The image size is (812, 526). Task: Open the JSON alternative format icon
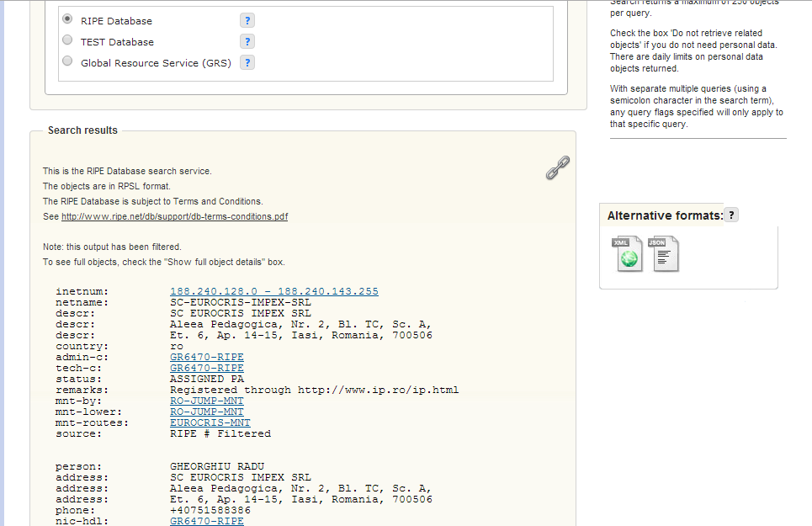point(663,253)
